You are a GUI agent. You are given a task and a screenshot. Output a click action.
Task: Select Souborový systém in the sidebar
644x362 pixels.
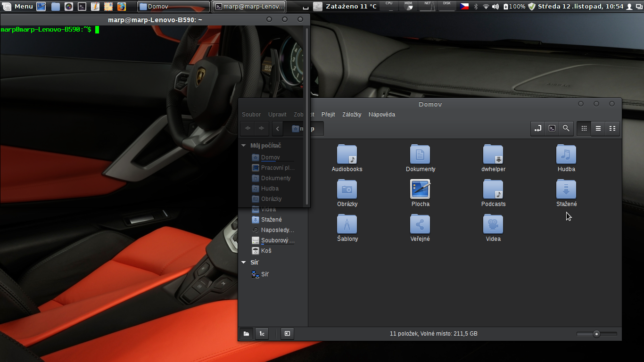(x=272, y=240)
